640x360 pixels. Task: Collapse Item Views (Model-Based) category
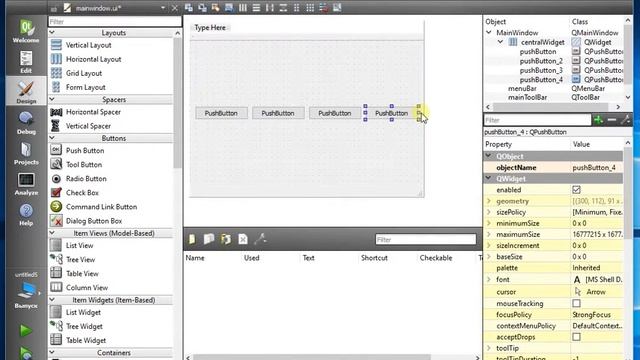tap(52, 233)
